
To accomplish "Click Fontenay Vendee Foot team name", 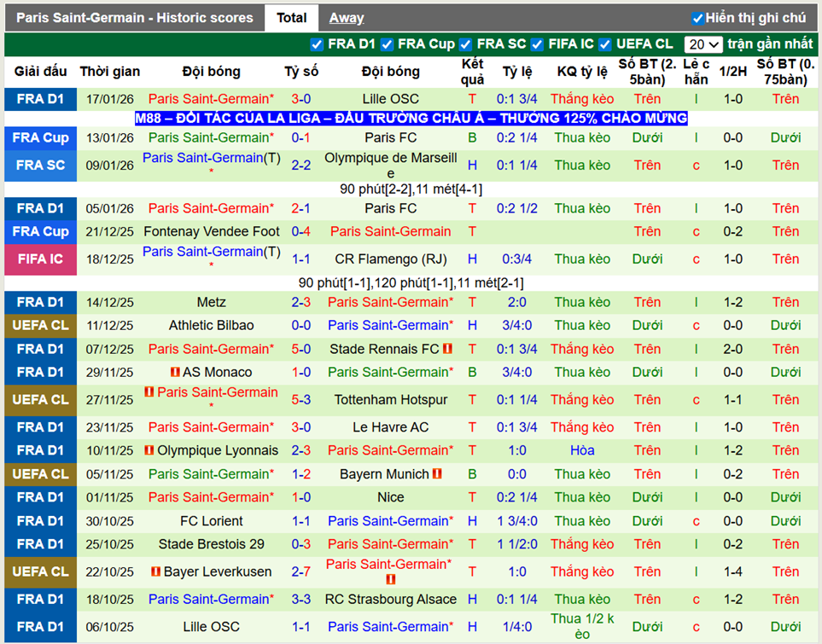I will pyautogui.click(x=212, y=231).
